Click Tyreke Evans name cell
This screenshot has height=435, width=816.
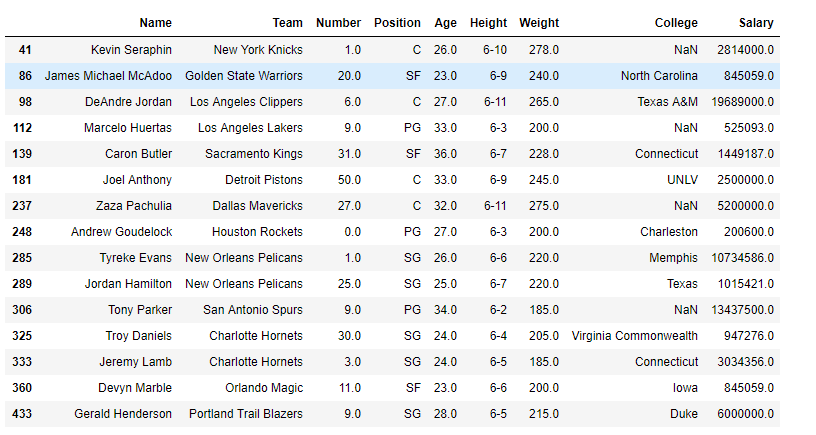135,258
